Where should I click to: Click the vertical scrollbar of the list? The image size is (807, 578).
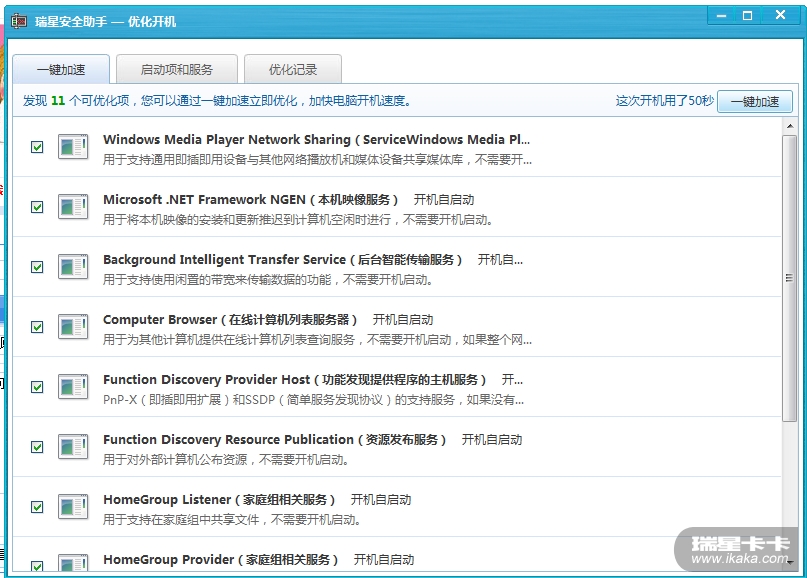[x=790, y=280]
